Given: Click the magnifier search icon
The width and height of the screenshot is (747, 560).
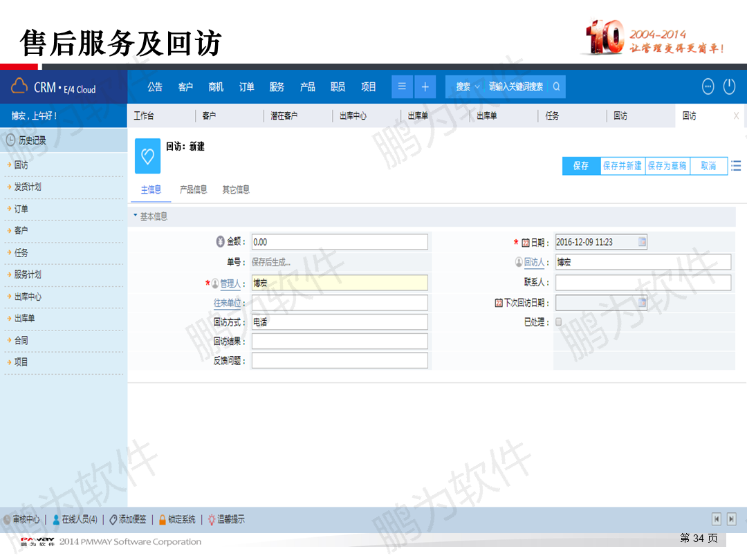Looking at the screenshot, I should [556, 86].
